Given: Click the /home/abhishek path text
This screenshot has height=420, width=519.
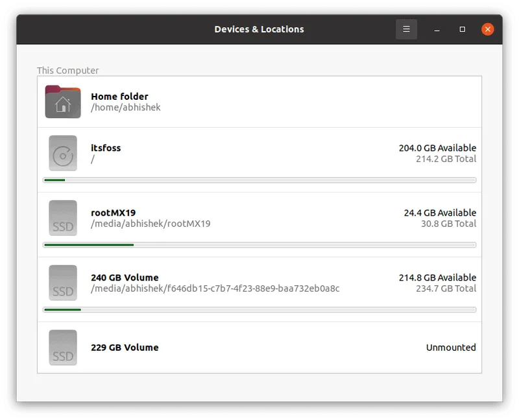Looking at the screenshot, I should coord(125,107).
